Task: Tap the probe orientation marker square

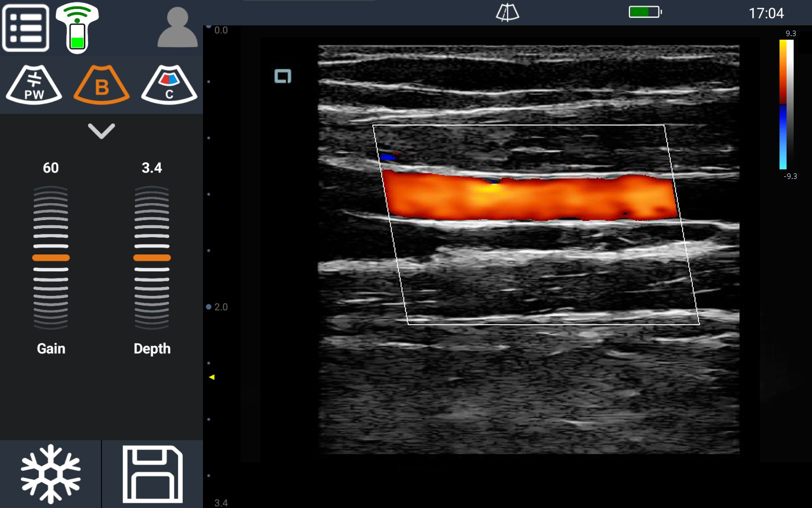Action: tap(283, 76)
